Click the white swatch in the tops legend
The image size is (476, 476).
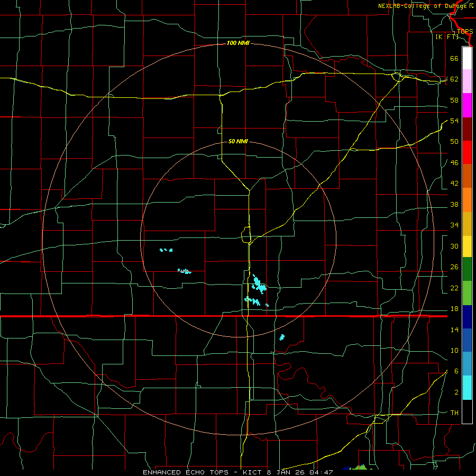pyautogui.click(x=467, y=58)
